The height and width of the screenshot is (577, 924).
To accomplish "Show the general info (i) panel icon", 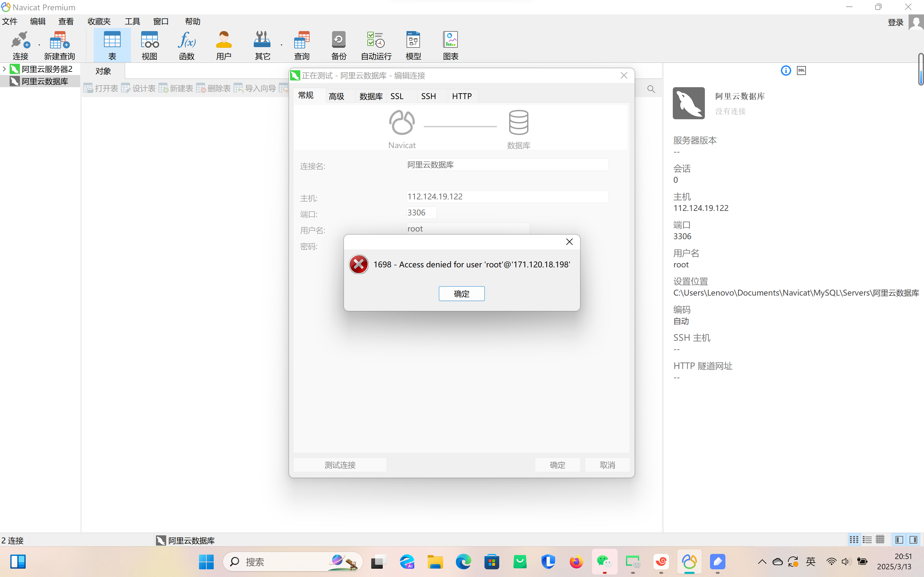I will (x=786, y=71).
